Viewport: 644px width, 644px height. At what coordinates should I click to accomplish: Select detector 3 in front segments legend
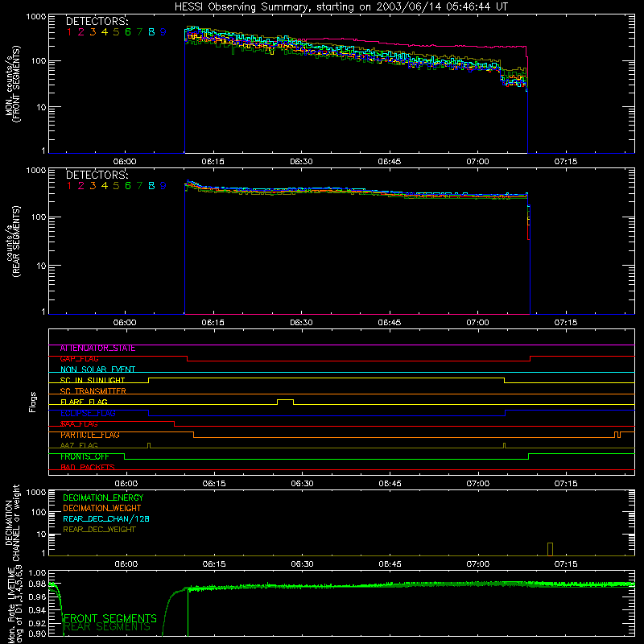click(x=93, y=32)
